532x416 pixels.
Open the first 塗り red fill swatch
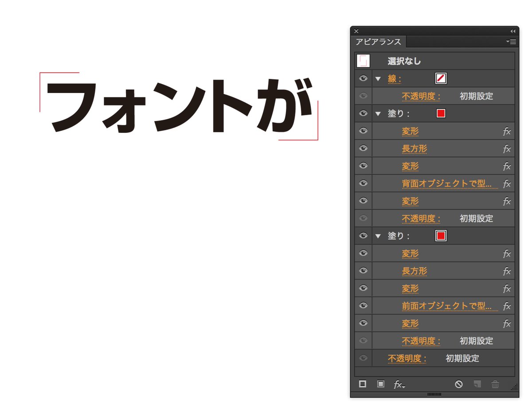[441, 114]
